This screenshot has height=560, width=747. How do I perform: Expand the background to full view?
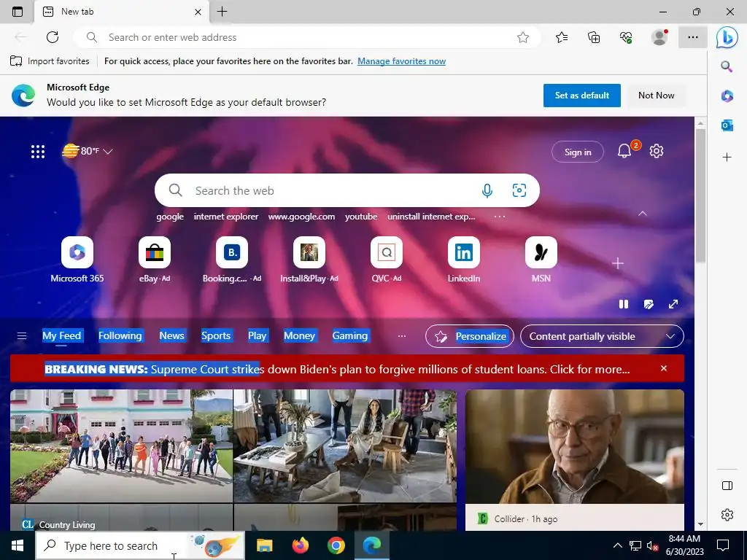click(673, 304)
